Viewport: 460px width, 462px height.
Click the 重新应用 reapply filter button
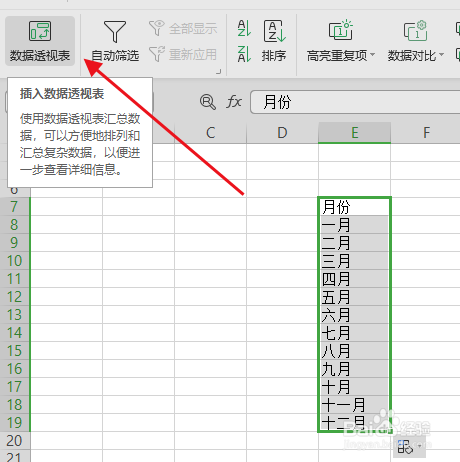(183, 54)
